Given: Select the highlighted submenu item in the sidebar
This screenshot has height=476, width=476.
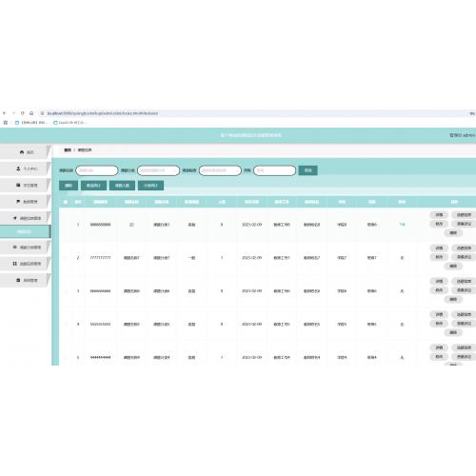Looking at the screenshot, I should [x=25, y=231].
